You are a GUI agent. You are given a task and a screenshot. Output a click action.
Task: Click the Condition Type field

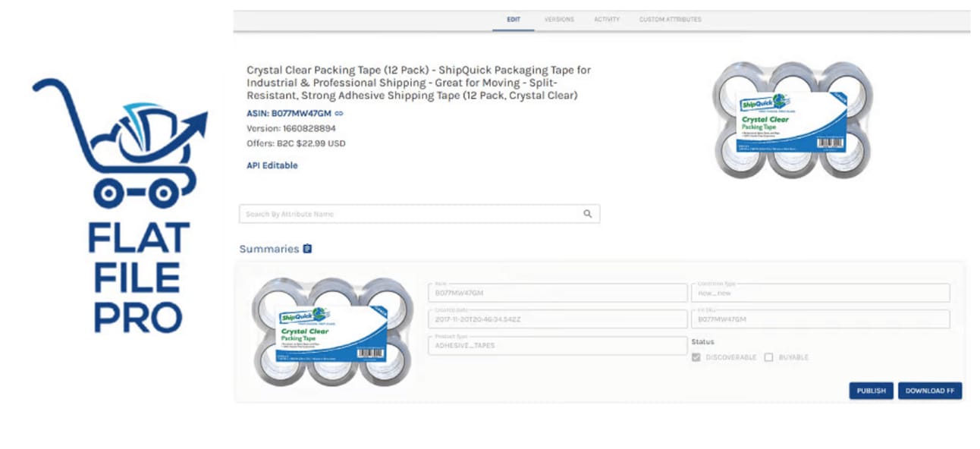coord(820,293)
